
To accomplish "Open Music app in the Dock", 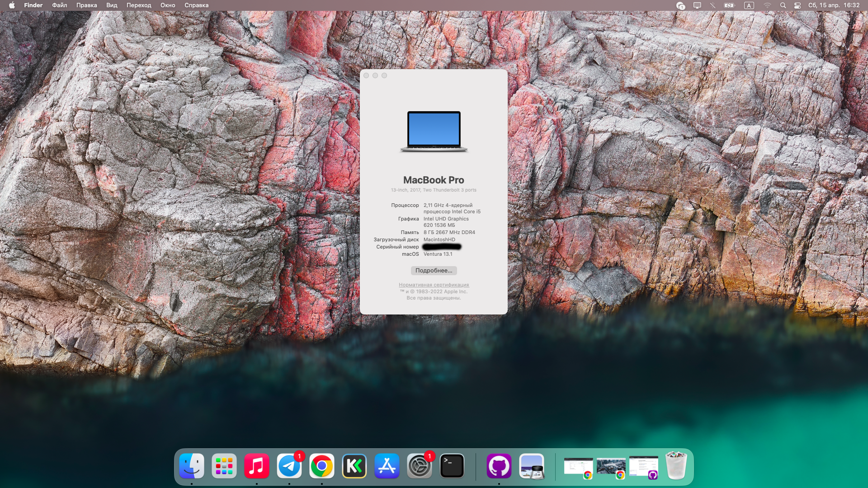I will [x=257, y=466].
